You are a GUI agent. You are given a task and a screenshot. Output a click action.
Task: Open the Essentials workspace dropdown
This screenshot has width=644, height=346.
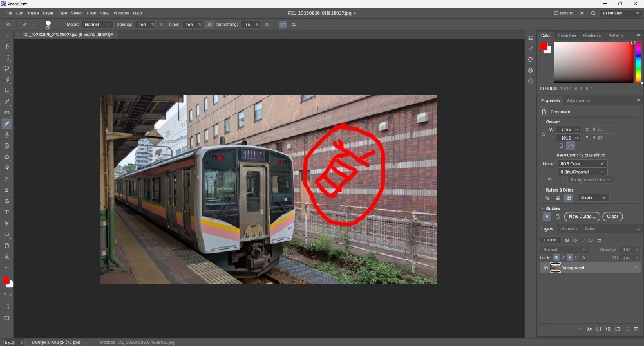[x=621, y=13]
